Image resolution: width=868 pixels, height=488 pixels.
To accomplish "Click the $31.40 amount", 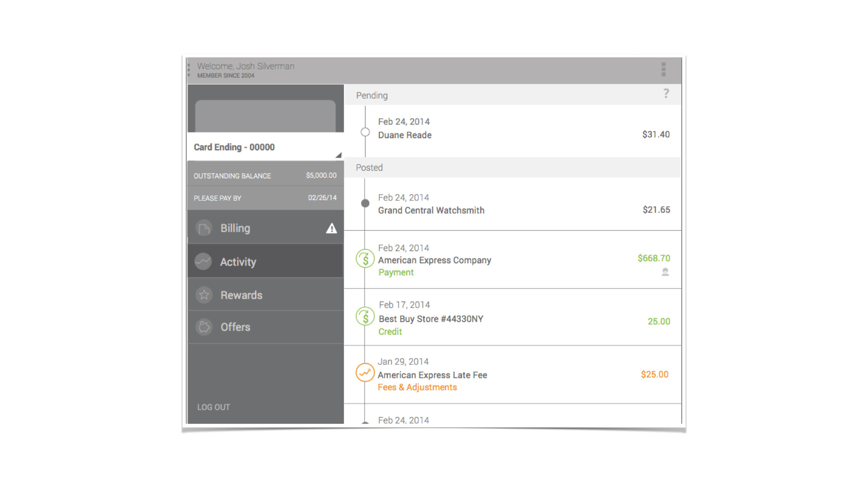I will (x=656, y=134).
